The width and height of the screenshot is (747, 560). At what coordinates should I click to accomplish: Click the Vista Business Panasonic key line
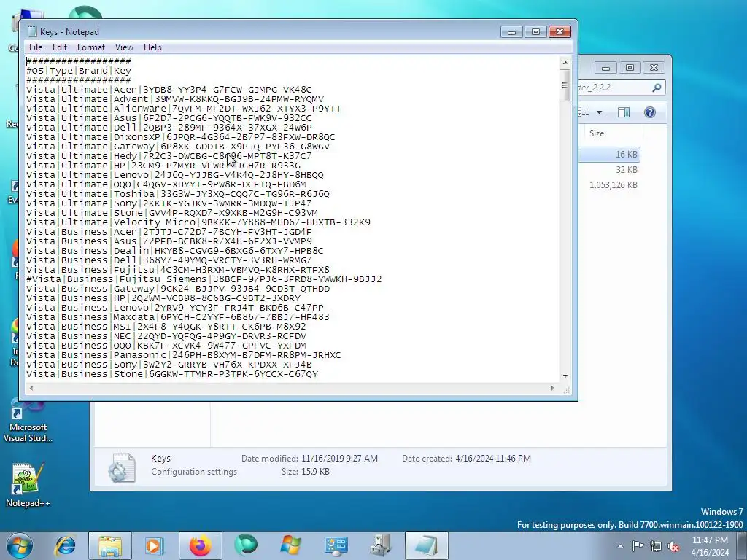click(x=183, y=355)
